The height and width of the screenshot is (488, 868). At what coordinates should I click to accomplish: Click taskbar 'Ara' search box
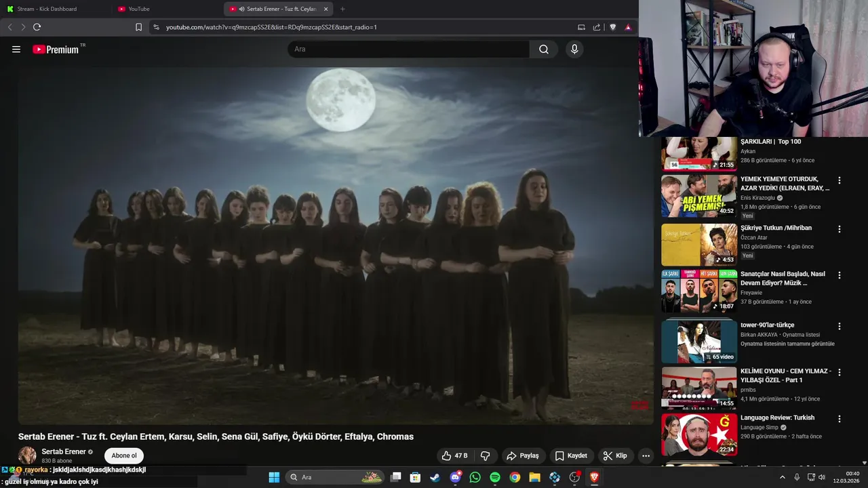click(x=335, y=477)
